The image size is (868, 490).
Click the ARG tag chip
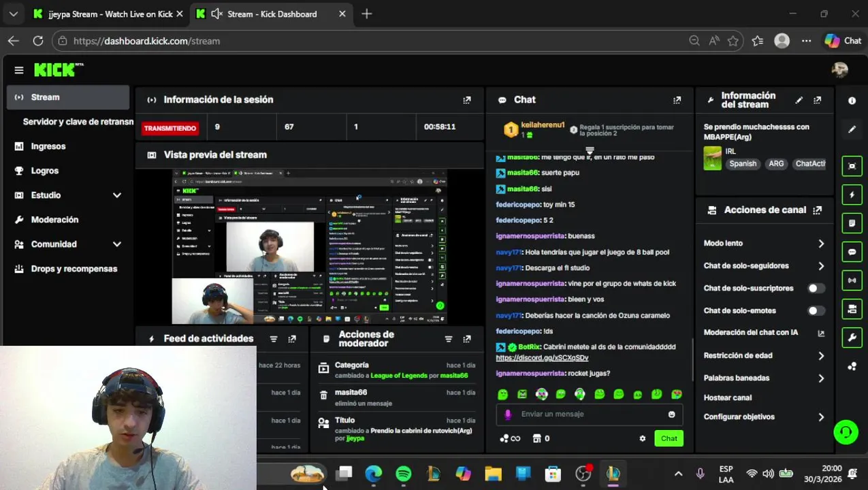(776, 164)
